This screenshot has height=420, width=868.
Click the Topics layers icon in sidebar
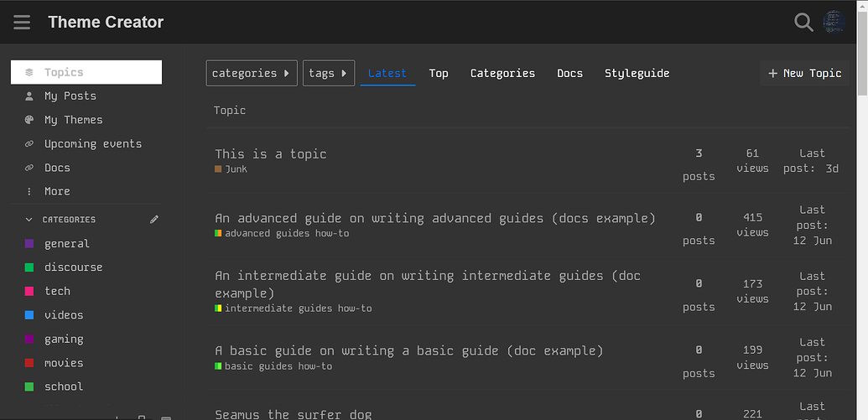click(29, 73)
